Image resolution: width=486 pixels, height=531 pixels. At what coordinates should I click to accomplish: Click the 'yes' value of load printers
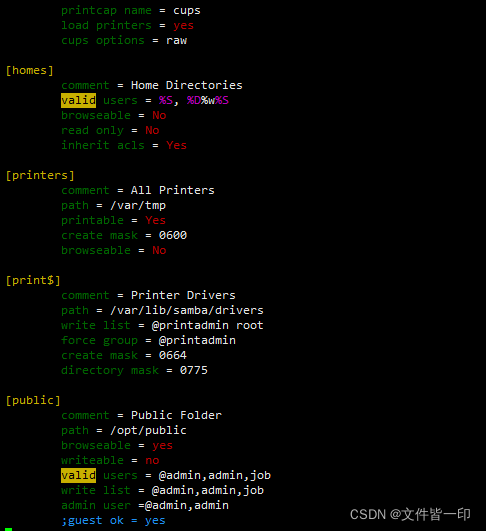point(184,25)
